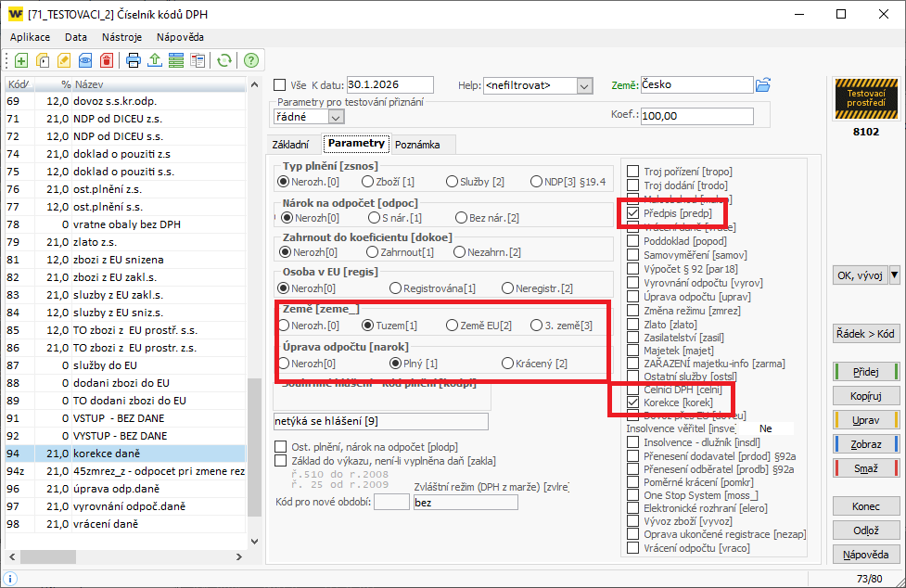
Task: Click the Přidej button
Action: click(x=866, y=371)
